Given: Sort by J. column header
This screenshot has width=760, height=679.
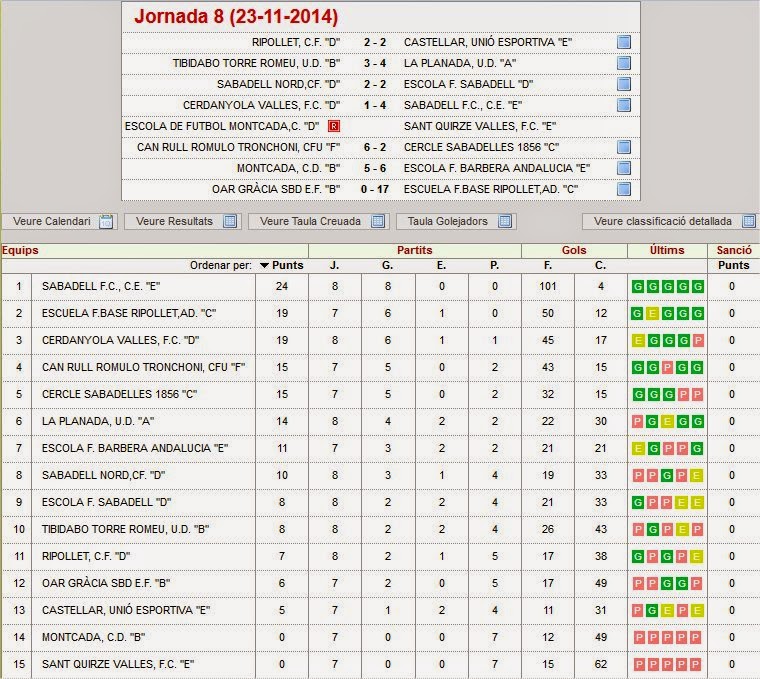Looking at the screenshot, I should coord(334,266).
